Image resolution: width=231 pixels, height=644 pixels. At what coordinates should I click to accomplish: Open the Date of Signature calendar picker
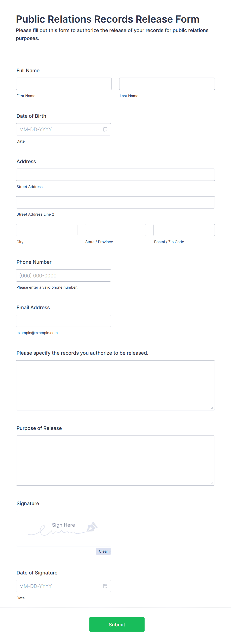coord(105,586)
